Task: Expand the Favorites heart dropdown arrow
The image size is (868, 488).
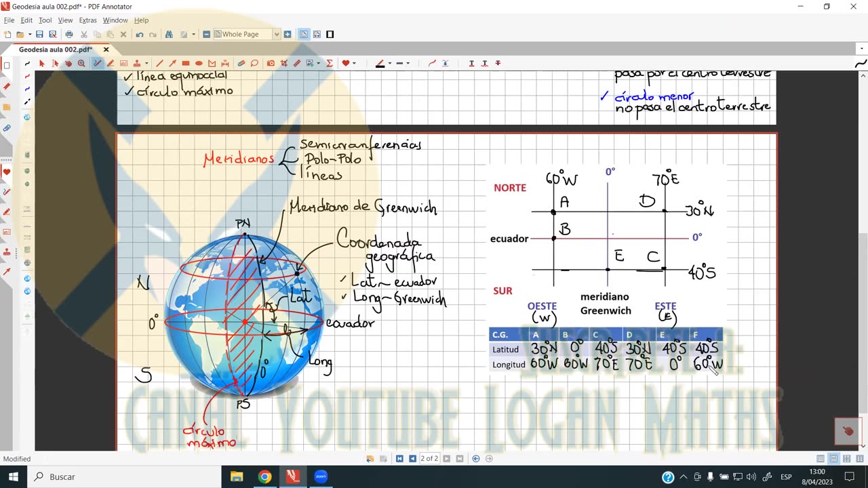Action: (354, 63)
